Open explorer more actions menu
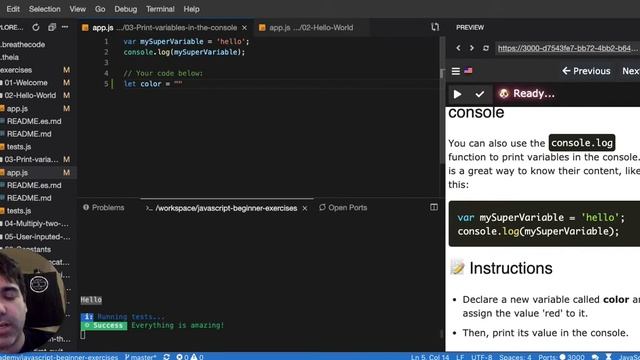Image resolution: width=640 pixels, height=360 pixels. [x=65, y=27]
